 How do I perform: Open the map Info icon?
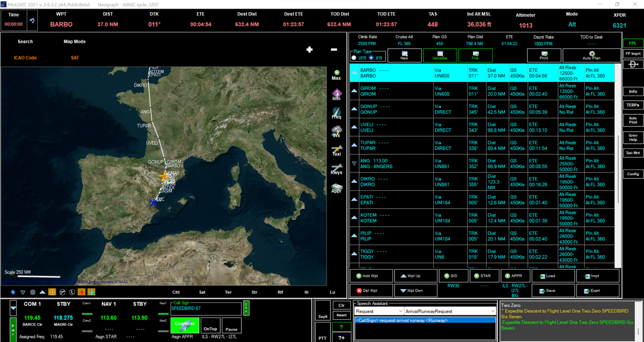(337, 95)
